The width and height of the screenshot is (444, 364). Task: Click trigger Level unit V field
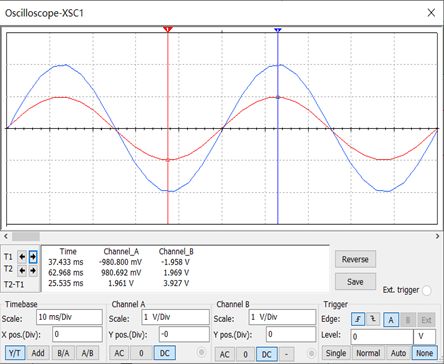pos(425,337)
